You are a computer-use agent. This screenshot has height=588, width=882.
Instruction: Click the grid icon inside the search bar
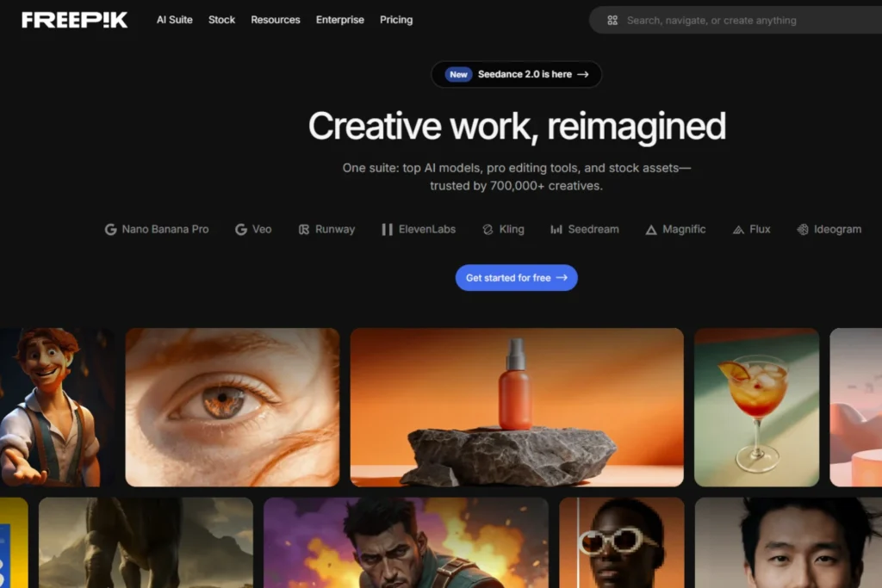coord(612,20)
